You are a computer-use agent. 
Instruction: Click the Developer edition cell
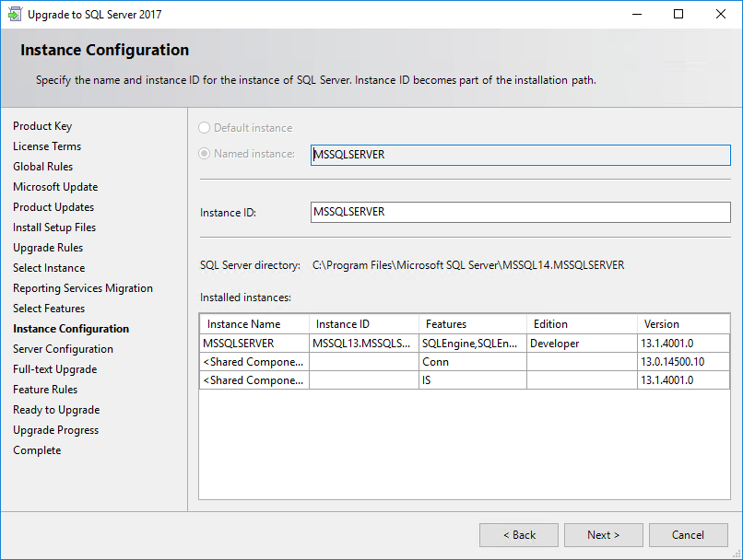tap(582, 344)
